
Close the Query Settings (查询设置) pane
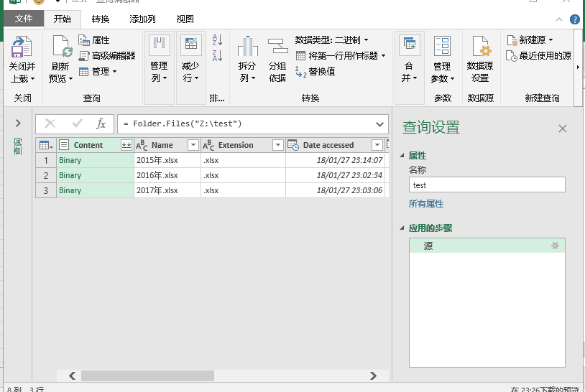[x=563, y=129]
